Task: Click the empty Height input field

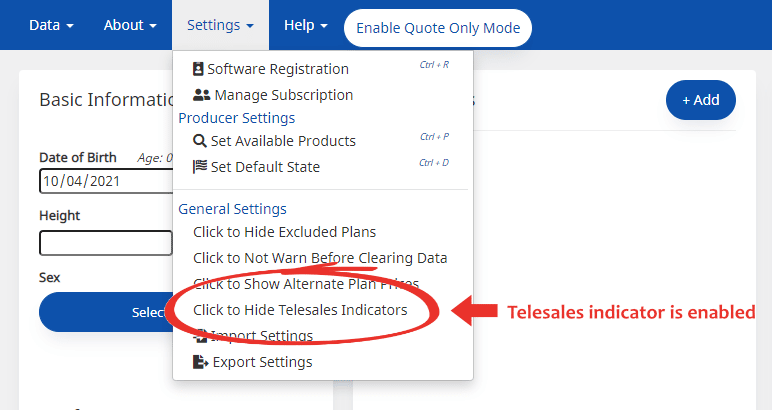Action: 106,243
